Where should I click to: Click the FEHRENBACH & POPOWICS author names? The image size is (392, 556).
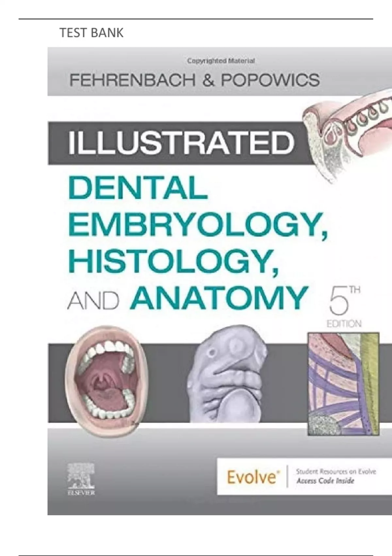click(x=195, y=80)
